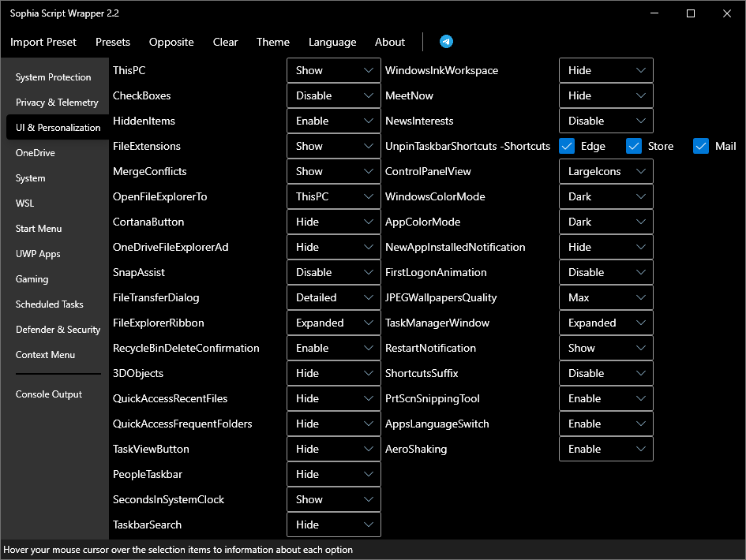Open the Import Preset menu
The image size is (746, 560).
pos(43,42)
